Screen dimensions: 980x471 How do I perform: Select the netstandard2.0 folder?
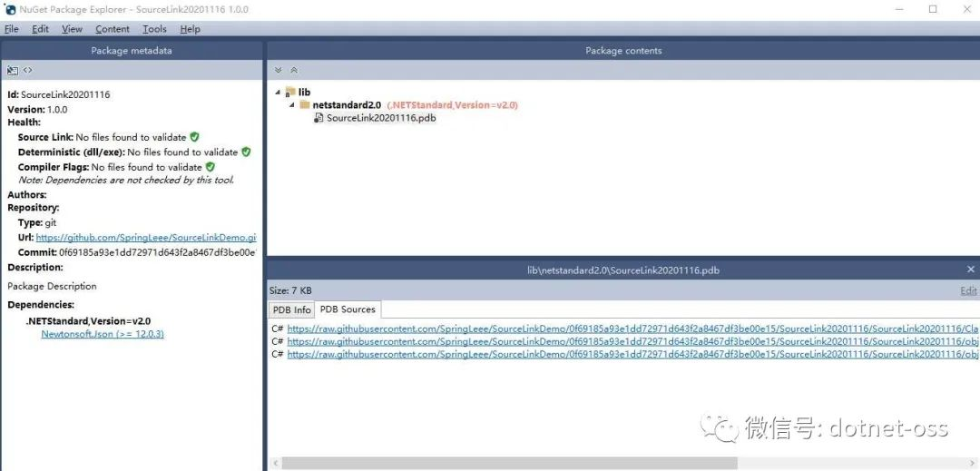347,105
